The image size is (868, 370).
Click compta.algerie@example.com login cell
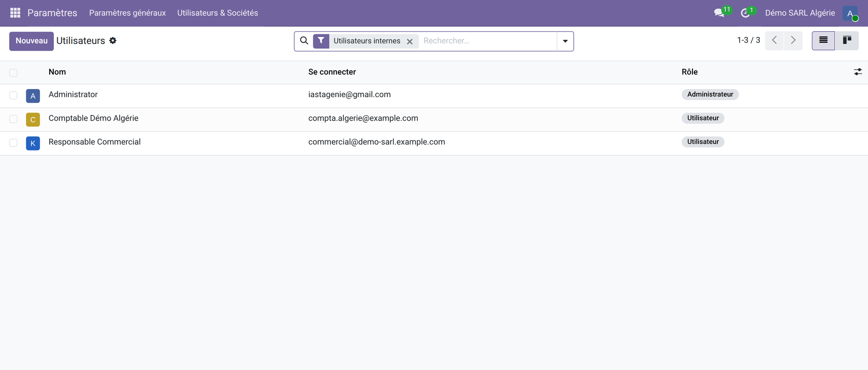pyautogui.click(x=363, y=118)
